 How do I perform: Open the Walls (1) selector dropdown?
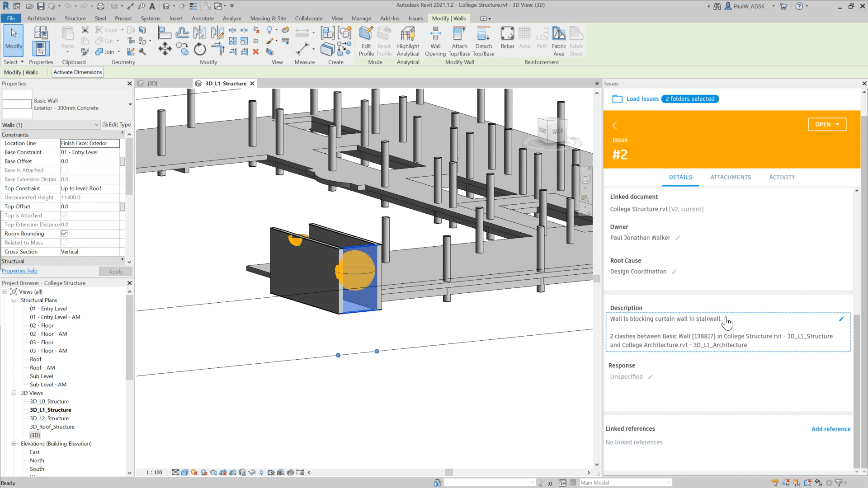click(x=96, y=125)
